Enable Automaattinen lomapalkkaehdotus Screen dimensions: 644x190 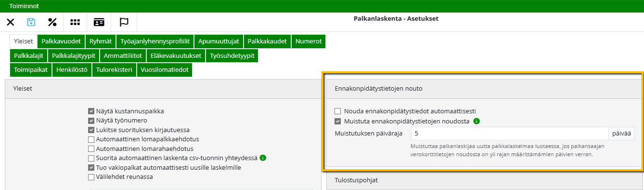[91, 139]
